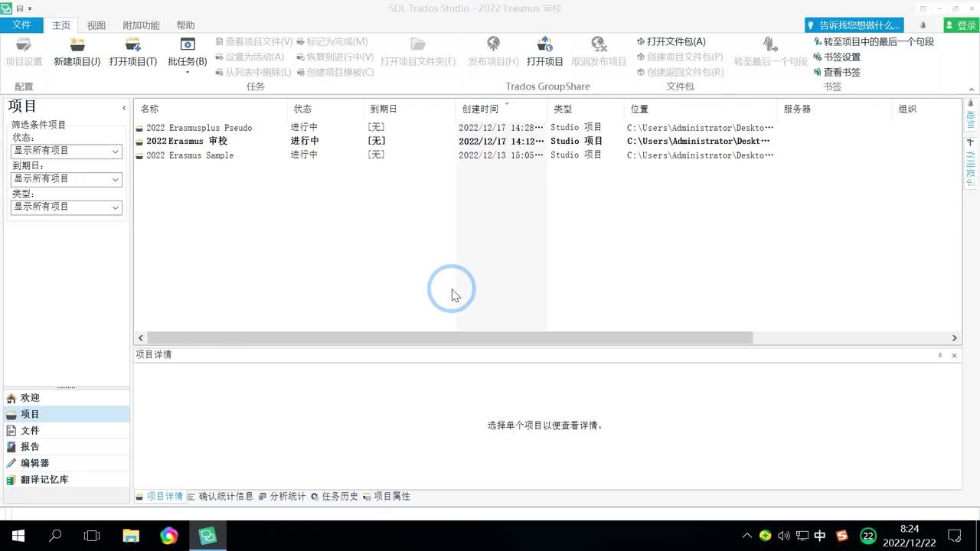The height and width of the screenshot is (551, 980).
Task: Switch to the Project Attributes (项目属性) tab
Action: 387,497
